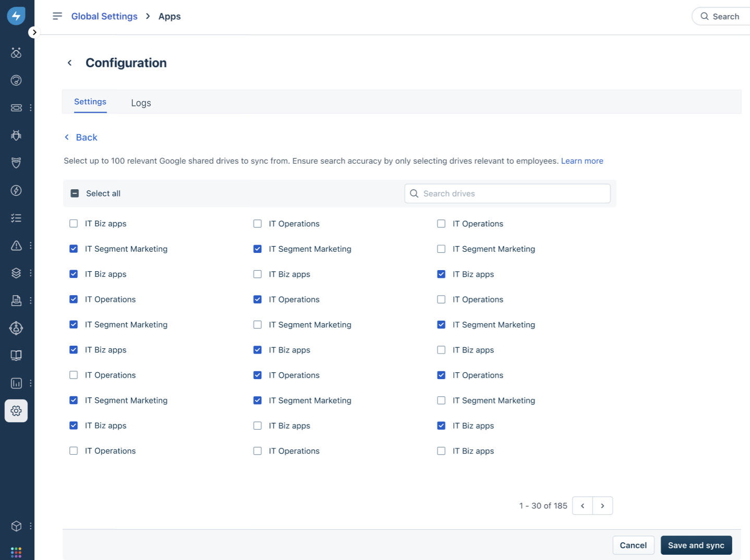Check IT Biz apps in first row, first column
Image resolution: width=750 pixels, height=560 pixels.
pos(74,224)
